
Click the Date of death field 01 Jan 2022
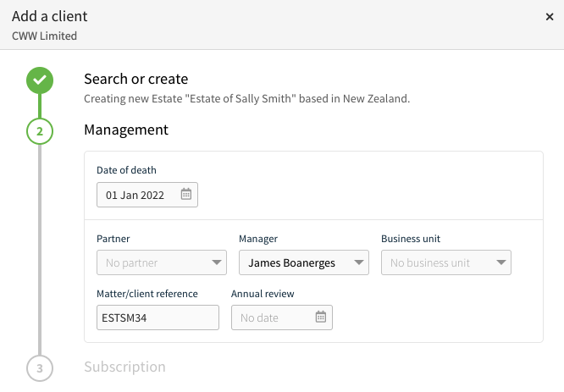147,195
